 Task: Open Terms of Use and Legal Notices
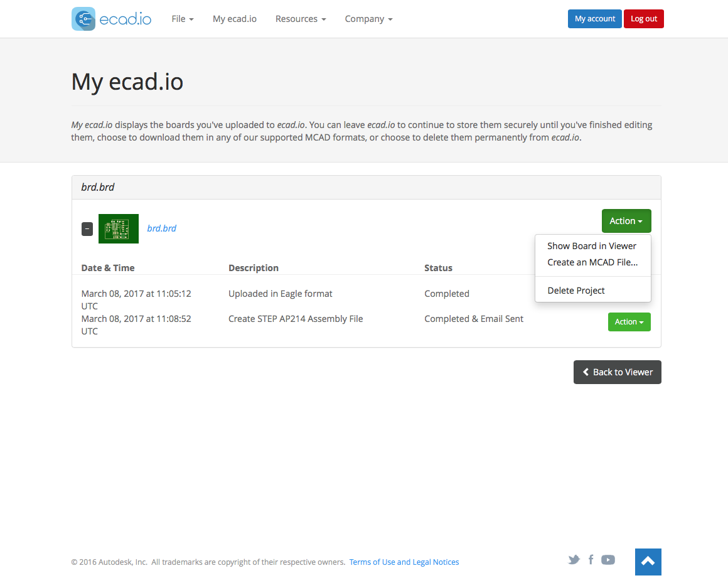[404, 562]
